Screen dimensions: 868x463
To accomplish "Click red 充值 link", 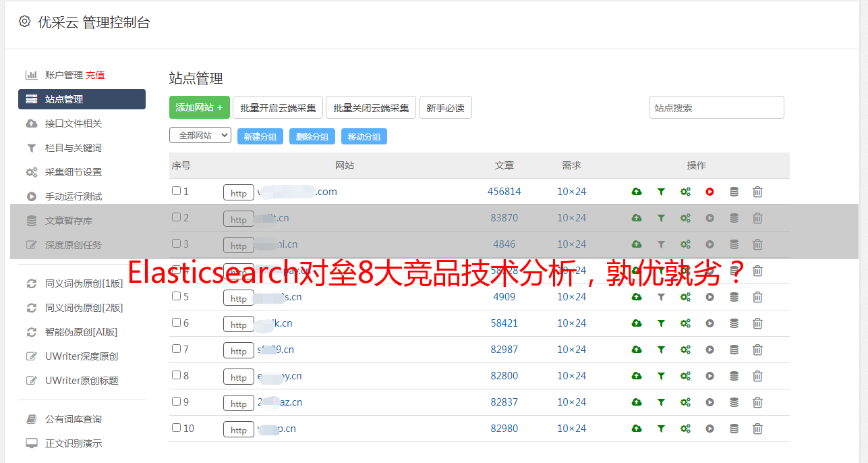I will 95,75.
